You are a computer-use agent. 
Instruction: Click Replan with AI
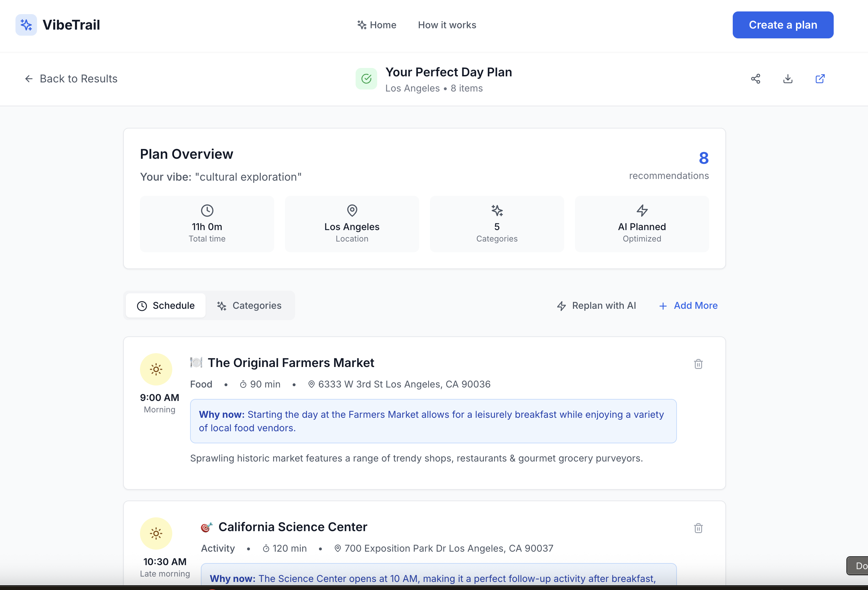pyautogui.click(x=596, y=305)
